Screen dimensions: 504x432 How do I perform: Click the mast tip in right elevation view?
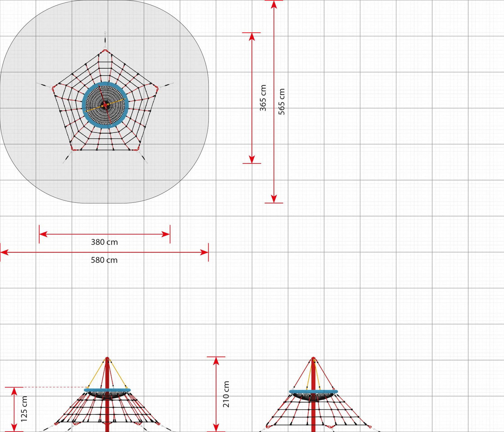click(x=313, y=358)
